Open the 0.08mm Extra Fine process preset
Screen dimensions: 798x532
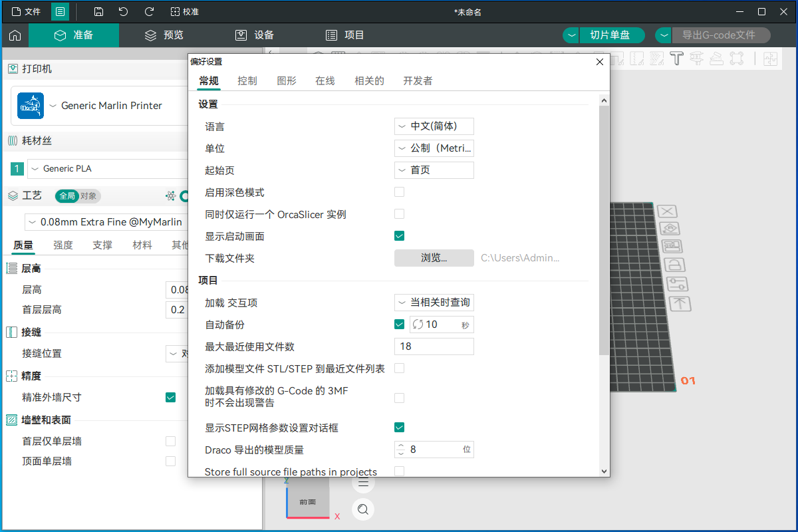click(x=106, y=222)
